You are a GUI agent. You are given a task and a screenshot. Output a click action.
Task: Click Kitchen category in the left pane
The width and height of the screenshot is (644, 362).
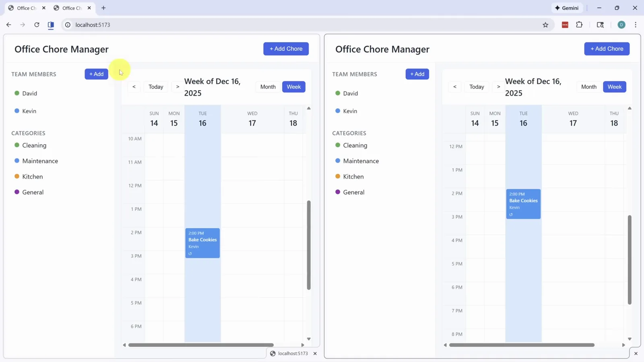[x=32, y=177]
